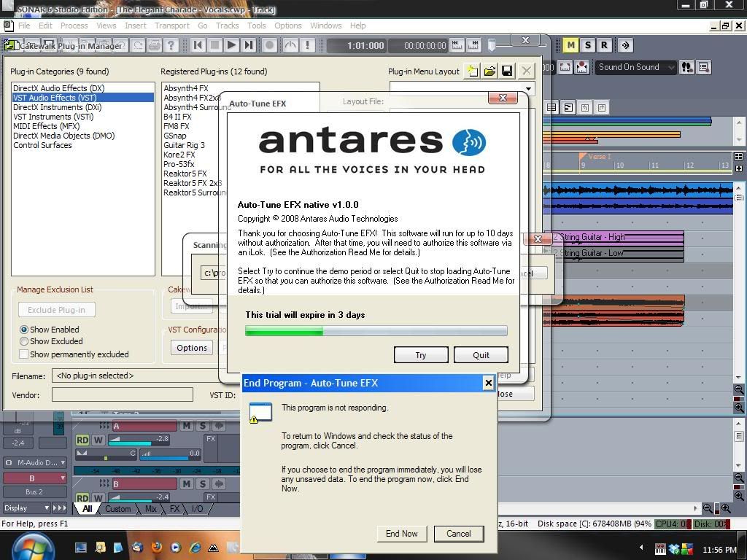Solo track B in the track pane

tap(203, 484)
